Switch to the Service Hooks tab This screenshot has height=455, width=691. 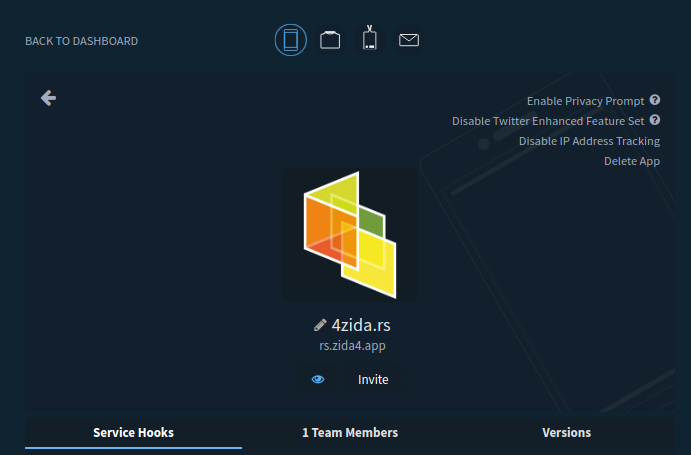coord(134,433)
